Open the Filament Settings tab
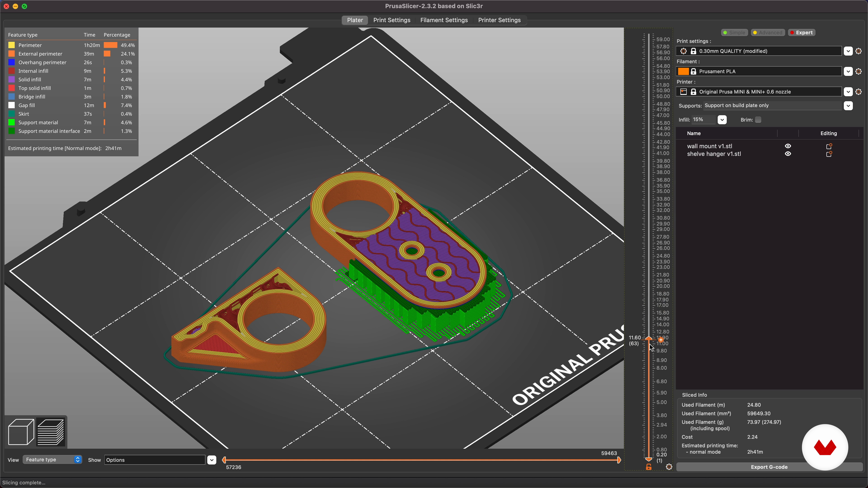Screen dimensions: 868x488 pyautogui.click(x=444, y=20)
